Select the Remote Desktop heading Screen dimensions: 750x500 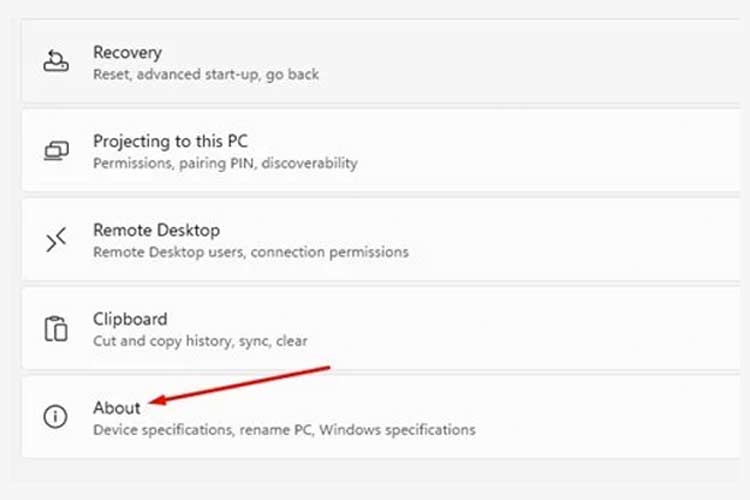[x=156, y=230]
